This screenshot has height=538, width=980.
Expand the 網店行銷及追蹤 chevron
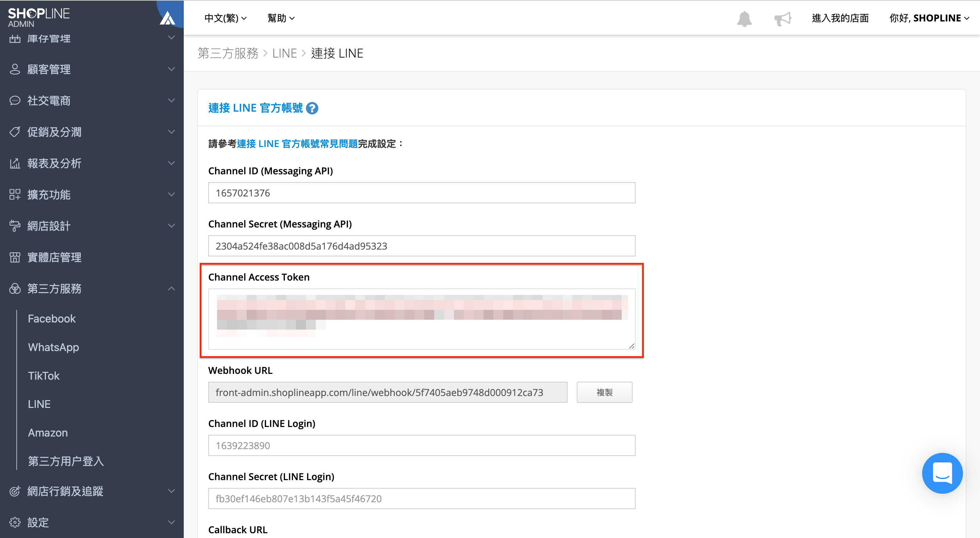[x=171, y=491]
